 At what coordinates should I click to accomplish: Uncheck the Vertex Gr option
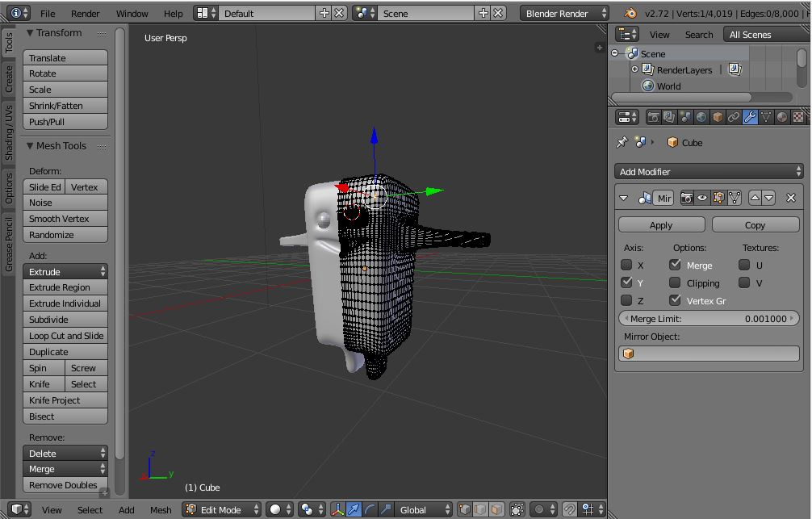point(675,300)
